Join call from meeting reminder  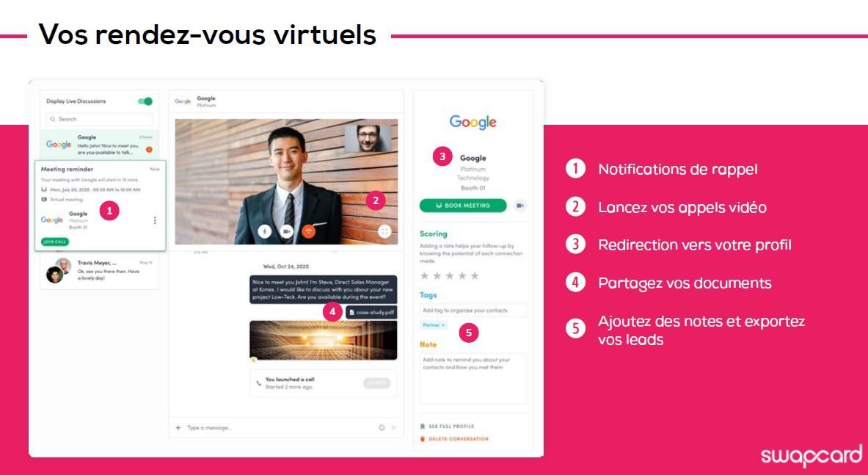pos(55,242)
